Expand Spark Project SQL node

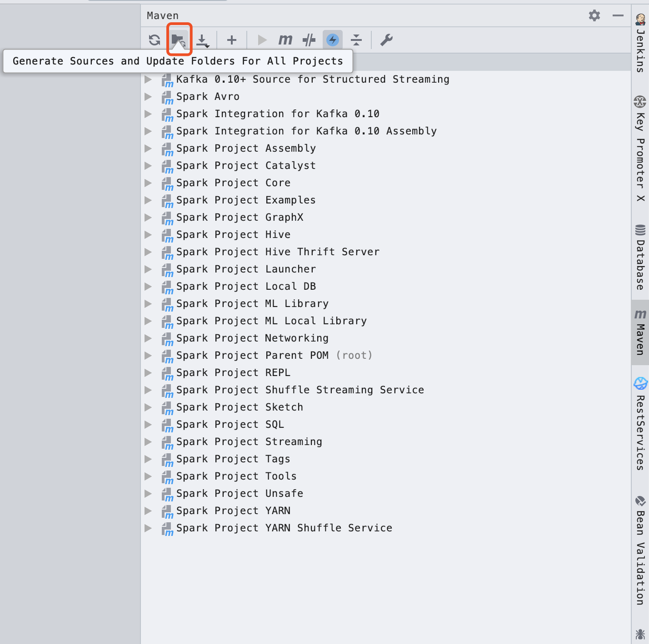pyautogui.click(x=148, y=425)
